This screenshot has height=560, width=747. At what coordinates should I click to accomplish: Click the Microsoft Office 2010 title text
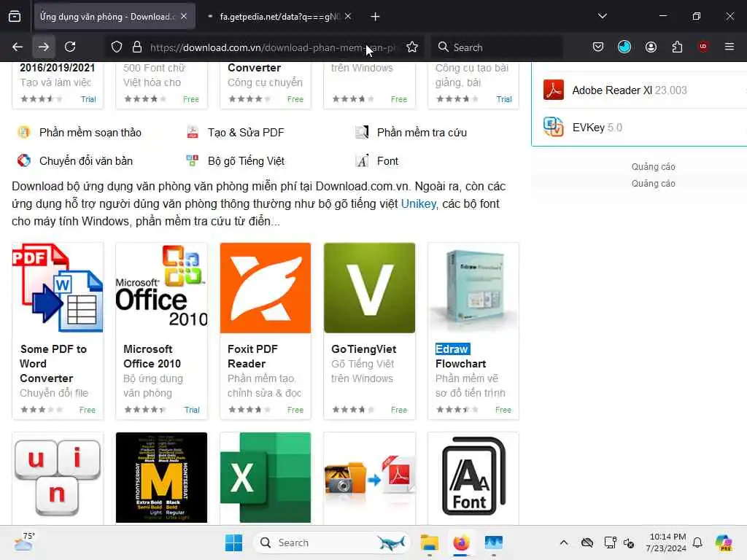[x=152, y=356]
